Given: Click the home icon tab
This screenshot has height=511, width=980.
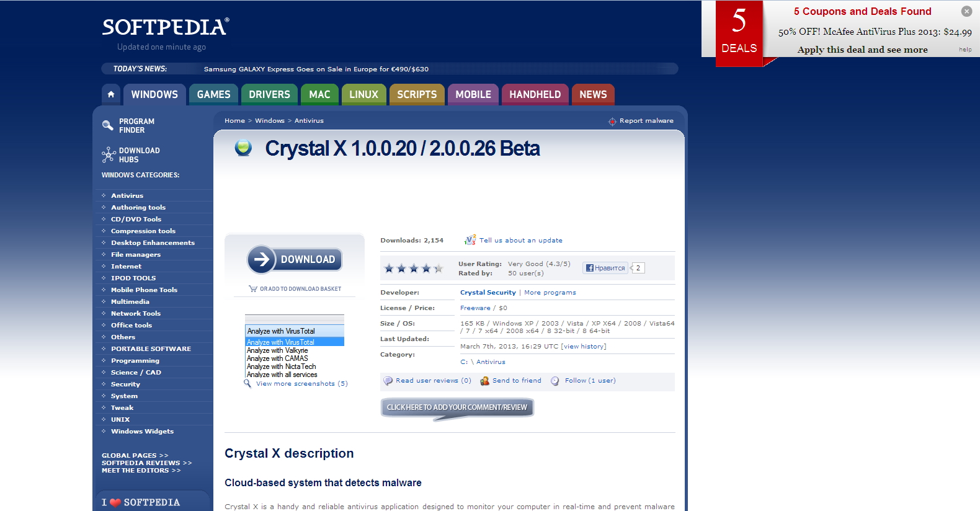Looking at the screenshot, I should 111,94.
